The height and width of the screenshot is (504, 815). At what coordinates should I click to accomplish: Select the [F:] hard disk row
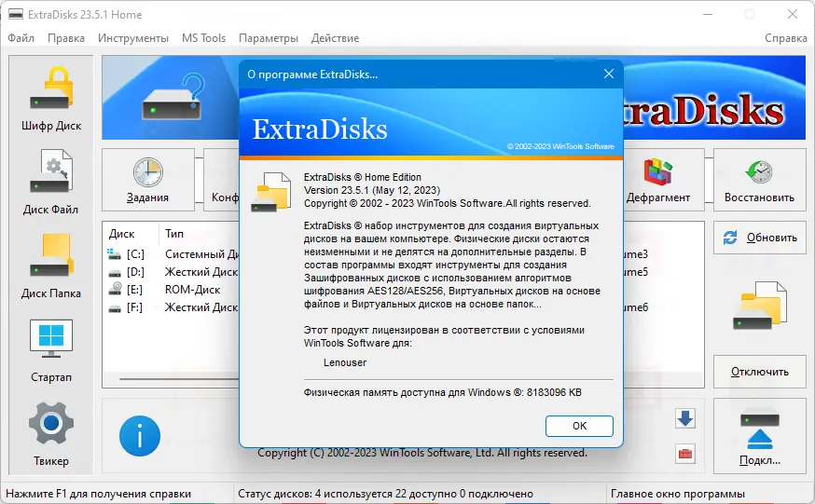tap(172, 307)
